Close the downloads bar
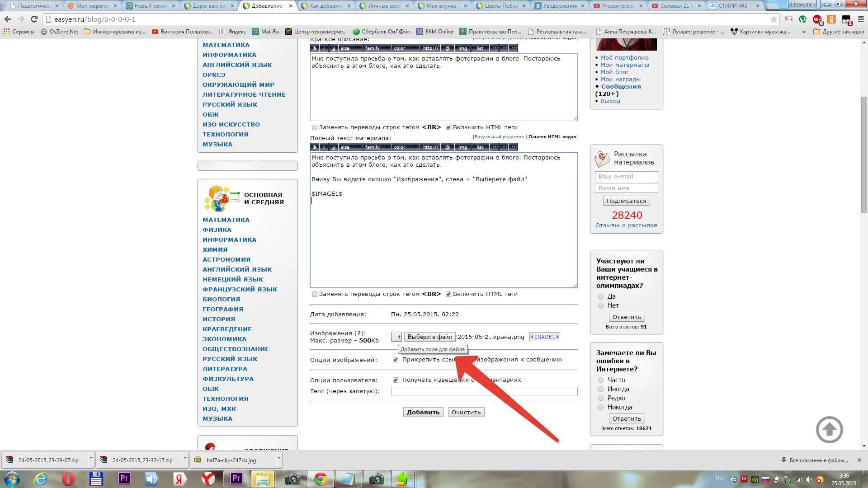 point(859,460)
